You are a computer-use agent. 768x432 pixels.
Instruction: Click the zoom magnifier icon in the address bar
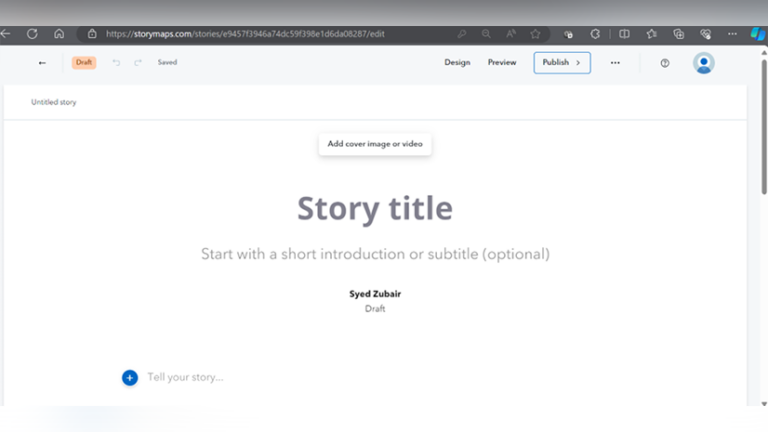click(x=486, y=34)
